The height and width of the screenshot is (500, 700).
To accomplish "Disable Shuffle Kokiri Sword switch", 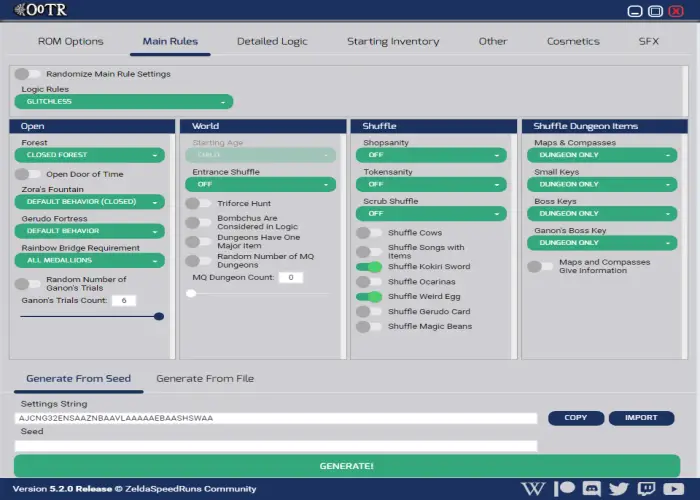I will (369, 267).
